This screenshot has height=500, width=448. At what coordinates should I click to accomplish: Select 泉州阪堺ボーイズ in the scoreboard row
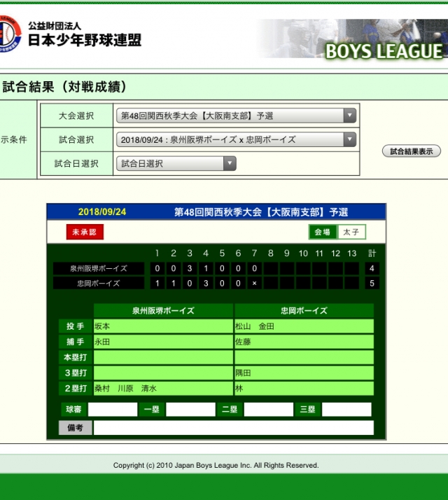[99, 269]
